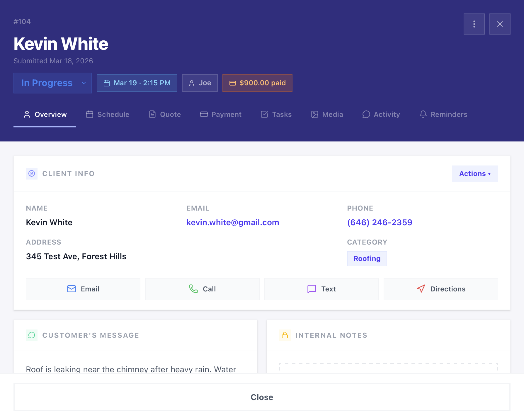The image size is (524, 420).
Task: Open the three-dot more options menu
Action: point(474,24)
